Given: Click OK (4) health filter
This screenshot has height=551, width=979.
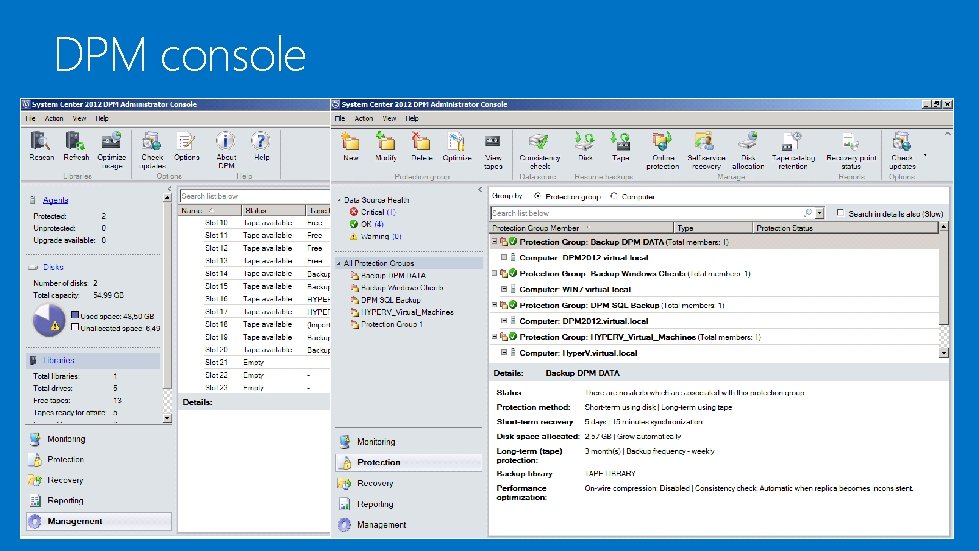Looking at the screenshot, I should coord(367,224).
